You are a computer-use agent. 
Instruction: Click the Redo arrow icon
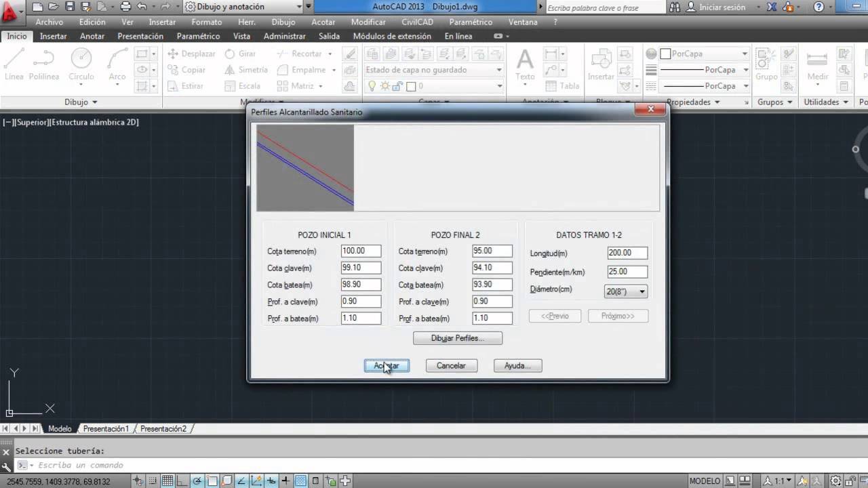tap(165, 7)
